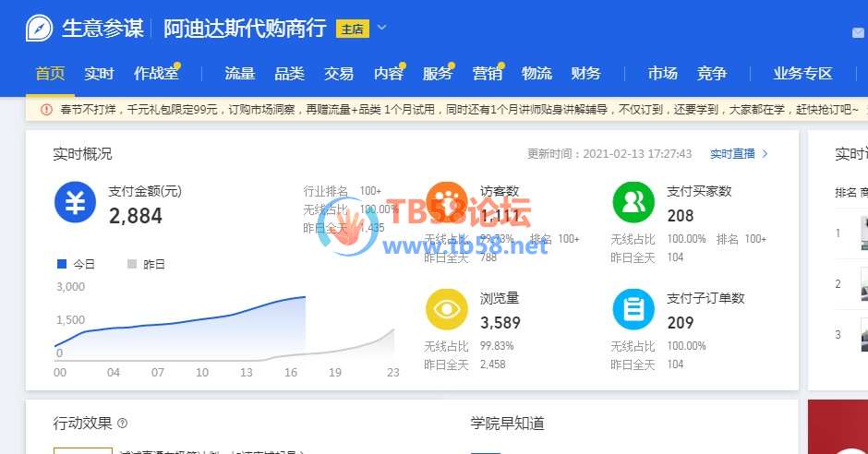
Task: Click the first ranked product thumbnail
Action: [863, 233]
